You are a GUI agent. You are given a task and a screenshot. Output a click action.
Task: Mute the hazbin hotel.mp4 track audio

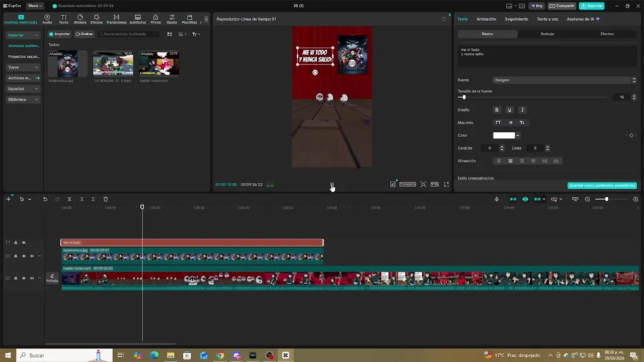click(x=32, y=278)
